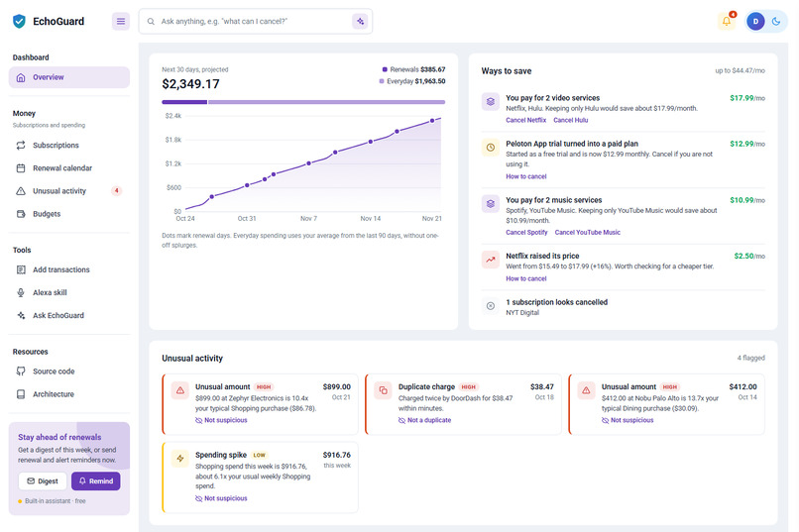Click the Subscriptions repeat-arrows icon
This screenshot has height=532, width=799.
21,145
